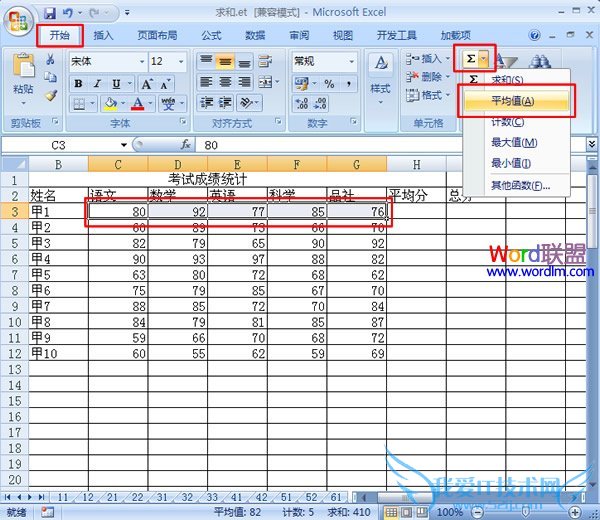Open the 页面布局 ribbon tab
The height and width of the screenshot is (520, 600).
point(157,36)
